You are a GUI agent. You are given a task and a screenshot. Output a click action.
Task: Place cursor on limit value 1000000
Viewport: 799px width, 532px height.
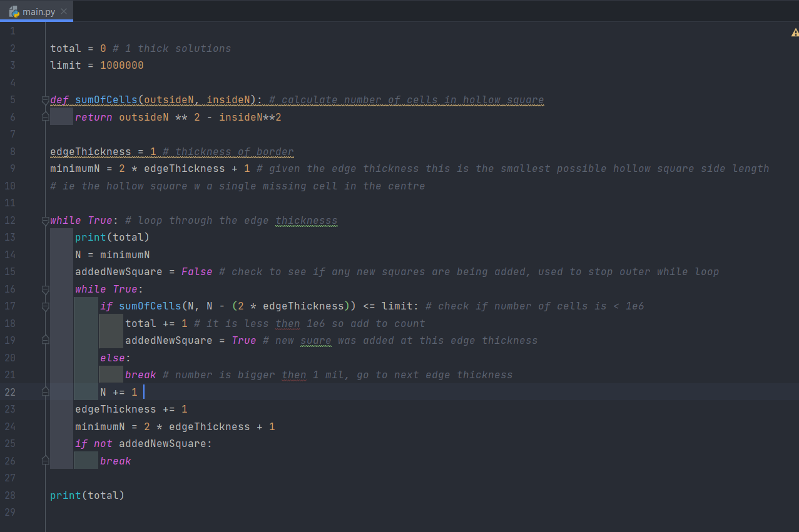click(121, 66)
